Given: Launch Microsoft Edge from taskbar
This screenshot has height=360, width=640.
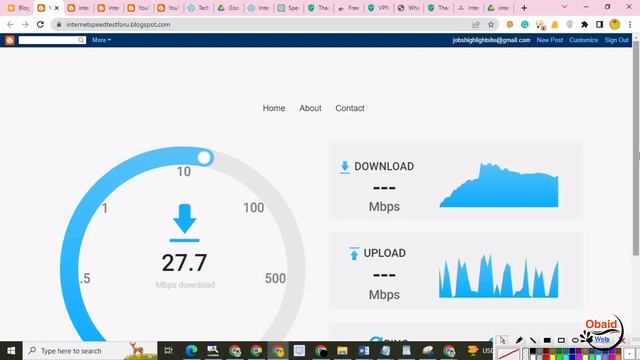Looking at the screenshot, I should [191, 351].
